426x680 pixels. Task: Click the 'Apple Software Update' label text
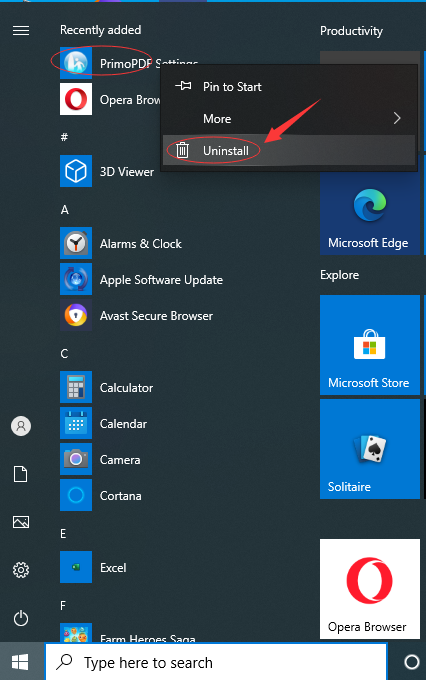click(x=161, y=280)
